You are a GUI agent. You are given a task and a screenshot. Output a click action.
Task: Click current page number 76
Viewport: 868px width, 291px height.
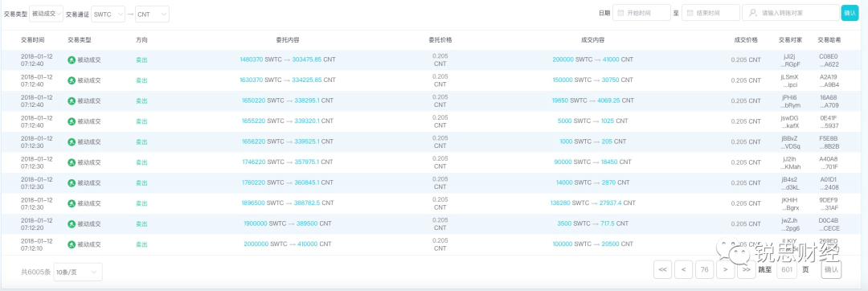pyautogui.click(x=704, y=269)
